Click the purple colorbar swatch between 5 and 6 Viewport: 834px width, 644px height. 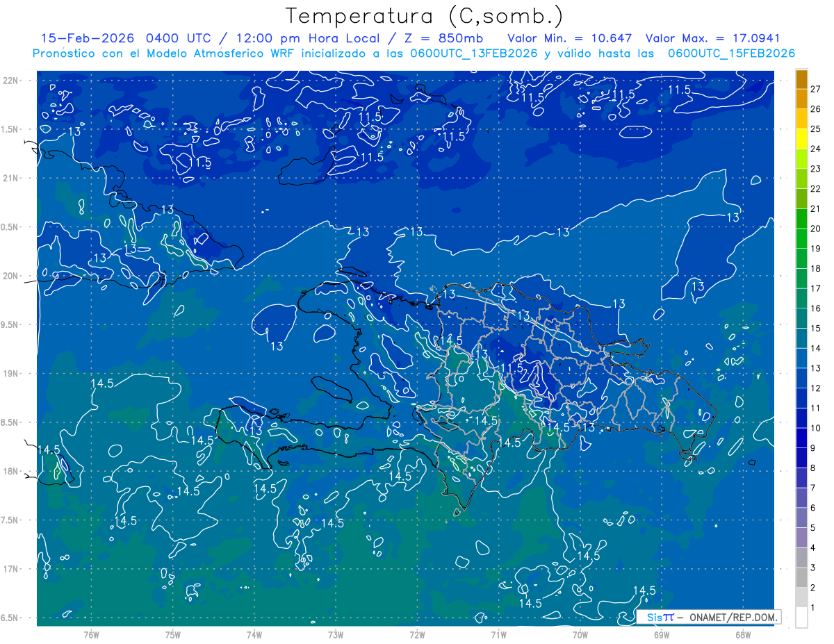[801, 518]
